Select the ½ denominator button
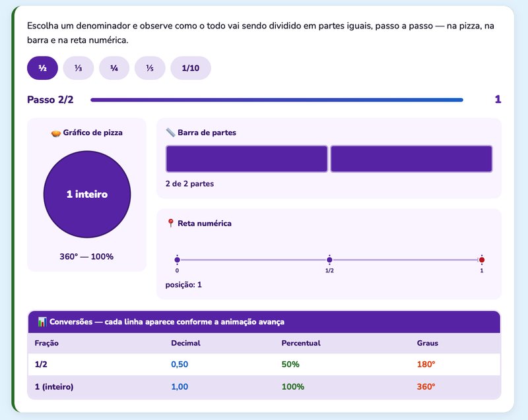The image size is (528, 420). click(42, 68)
